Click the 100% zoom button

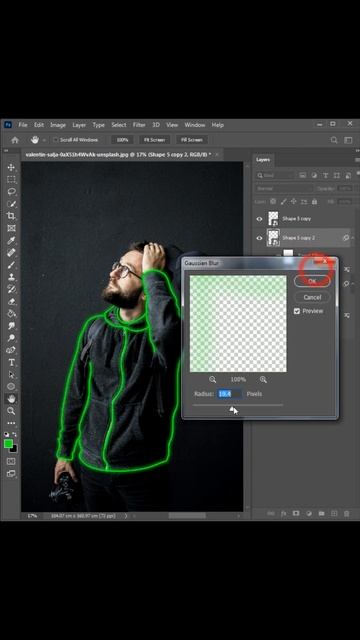click(x=122, y=140)
